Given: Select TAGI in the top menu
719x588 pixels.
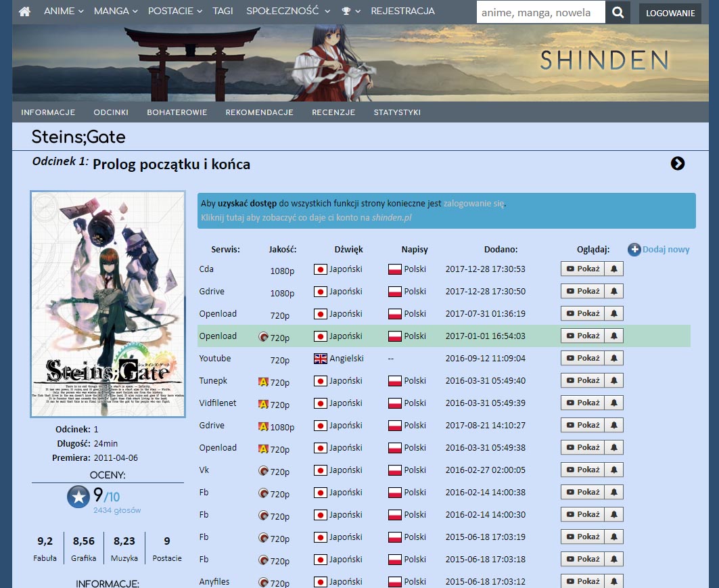Looking at the screenshot, I should click(x=223, y=12).
